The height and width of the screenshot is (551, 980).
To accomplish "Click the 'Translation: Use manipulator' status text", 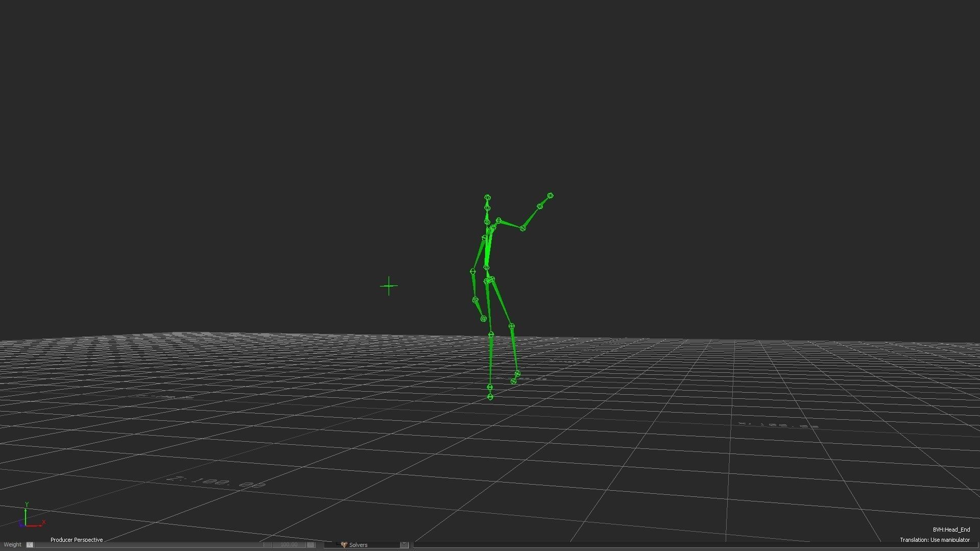I will [935, 540].
